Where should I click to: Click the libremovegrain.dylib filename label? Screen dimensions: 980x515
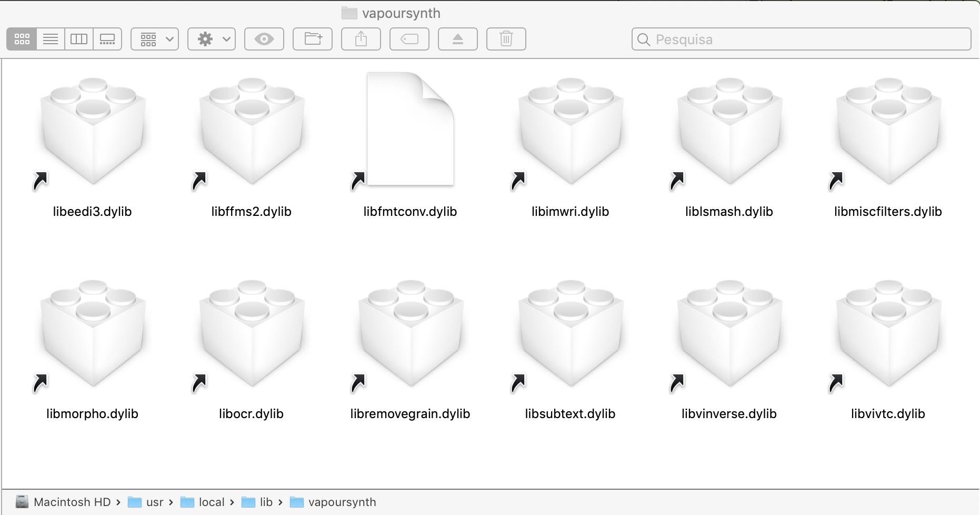pyautogui.click(x=411, y=414)
